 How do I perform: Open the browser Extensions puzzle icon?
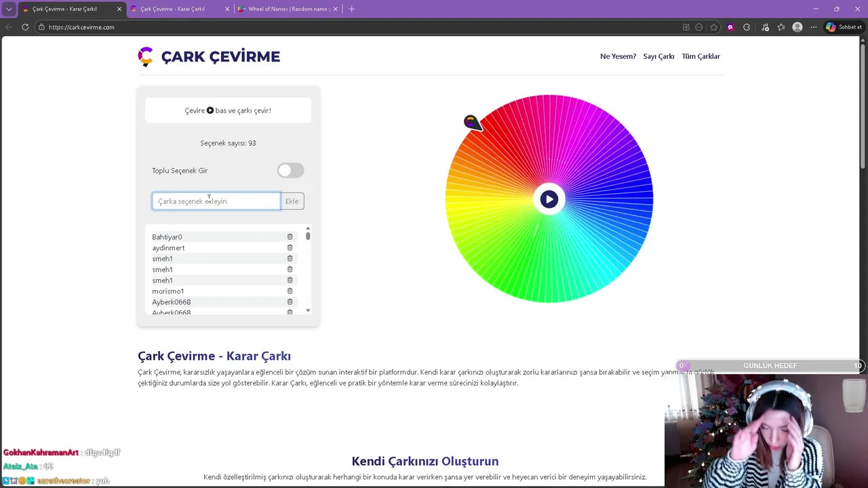click(x=747, y=27)
